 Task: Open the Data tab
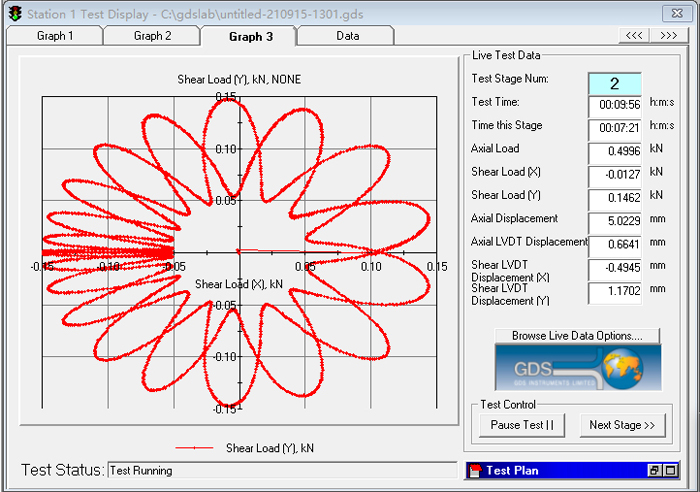tap(347, 36)
